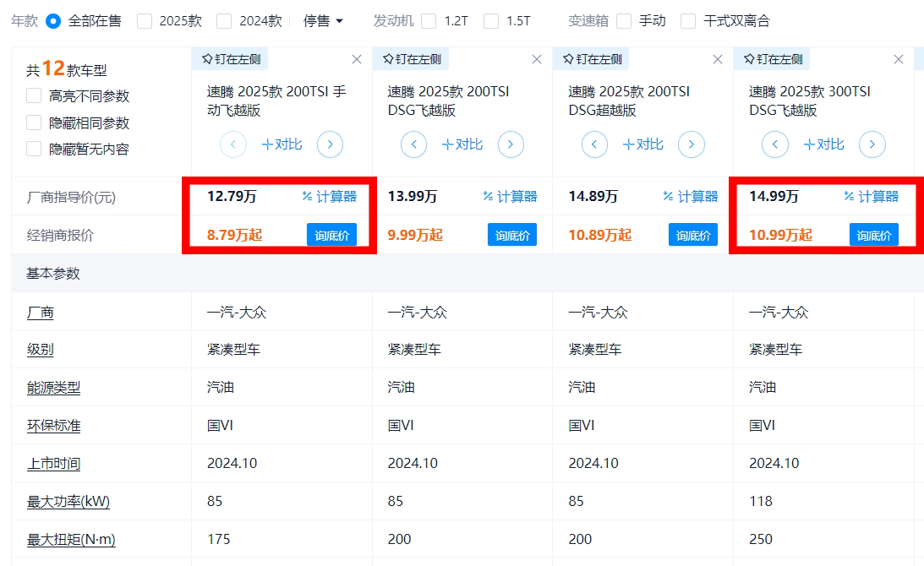Open 计算器 for the 14.99万 model
Viewport: 924px width, 566px height.
(872, 197)
